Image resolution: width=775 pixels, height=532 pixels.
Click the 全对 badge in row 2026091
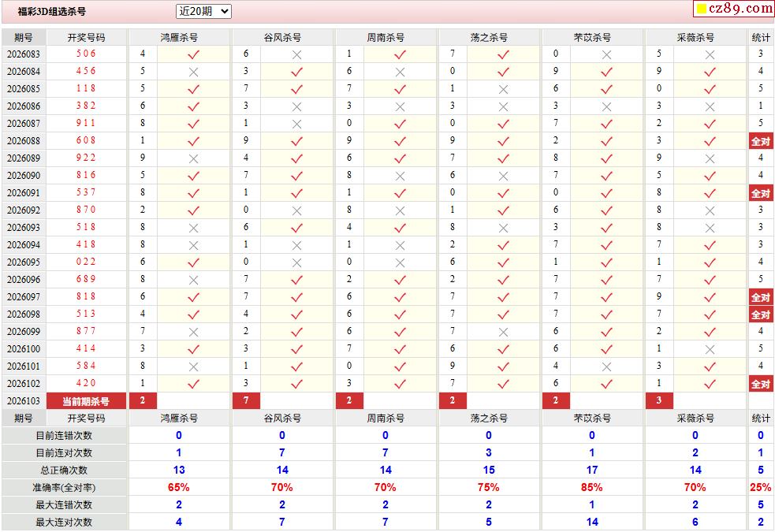coord(761,193)
